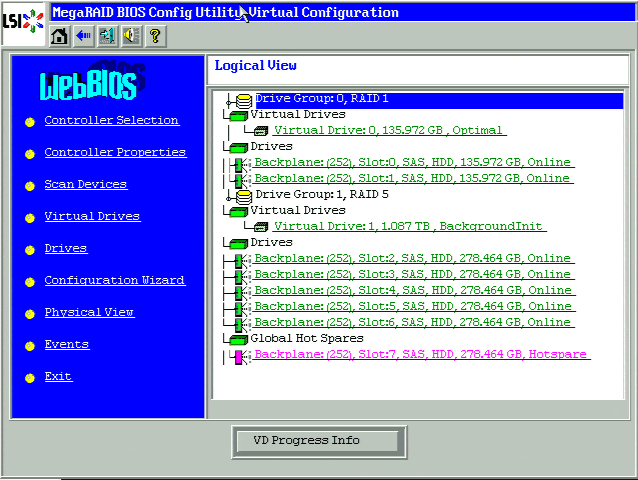The image size is (638, 480).
Task: Open Slot:0 135.972 GB drive link
Action: (x=414, y=163)
